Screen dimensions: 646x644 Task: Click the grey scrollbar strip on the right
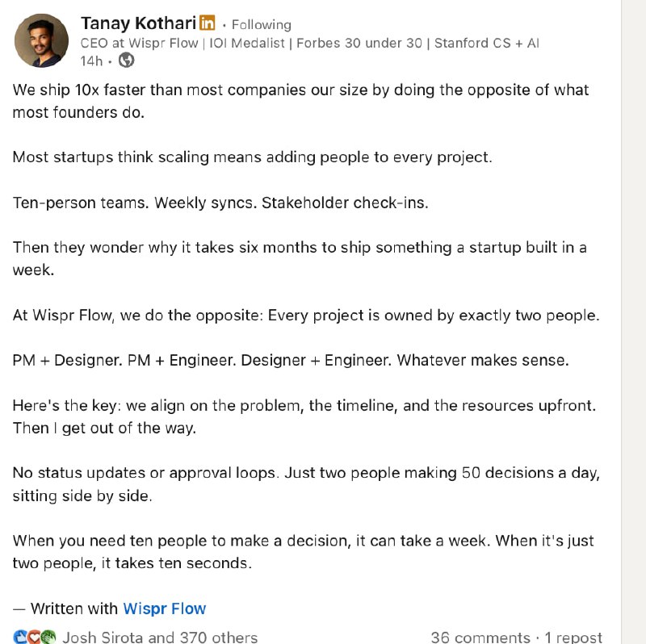(633, 323)
